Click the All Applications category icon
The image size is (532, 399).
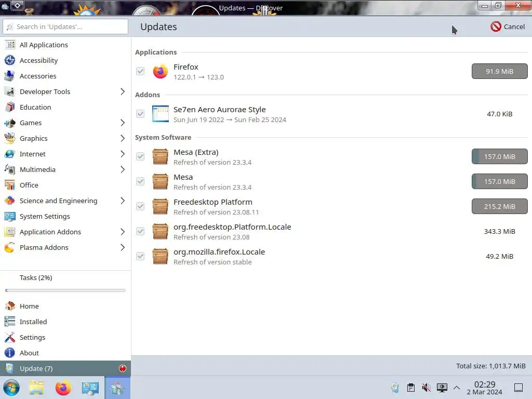pos(10,45)
